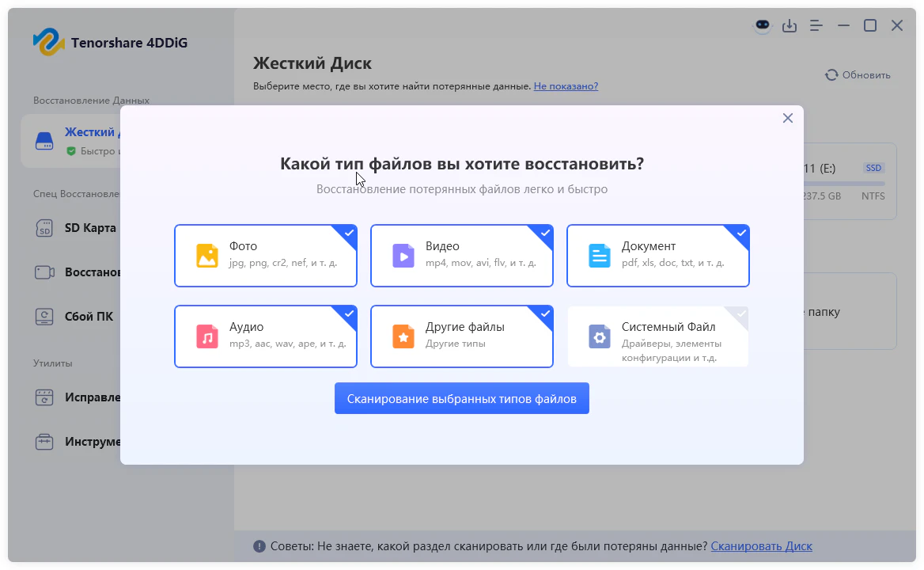This screenshot has height=570, width=924.
Task: Uncheck the Документ card checkmark
Action: tap(740, 233)
